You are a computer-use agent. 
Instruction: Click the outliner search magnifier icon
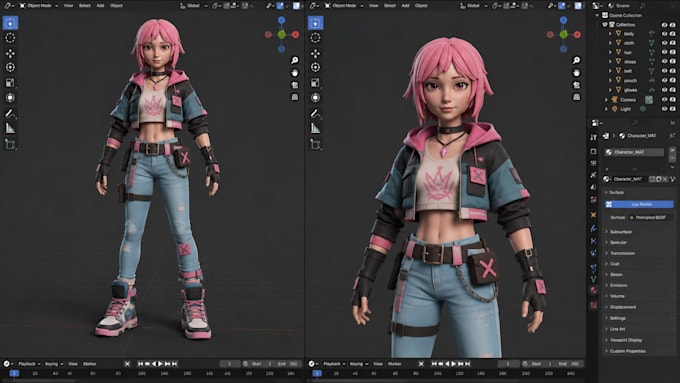642,6
